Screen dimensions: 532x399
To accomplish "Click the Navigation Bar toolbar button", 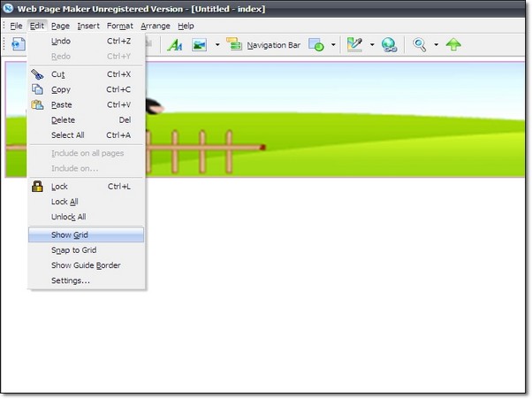I will (263, 45).
